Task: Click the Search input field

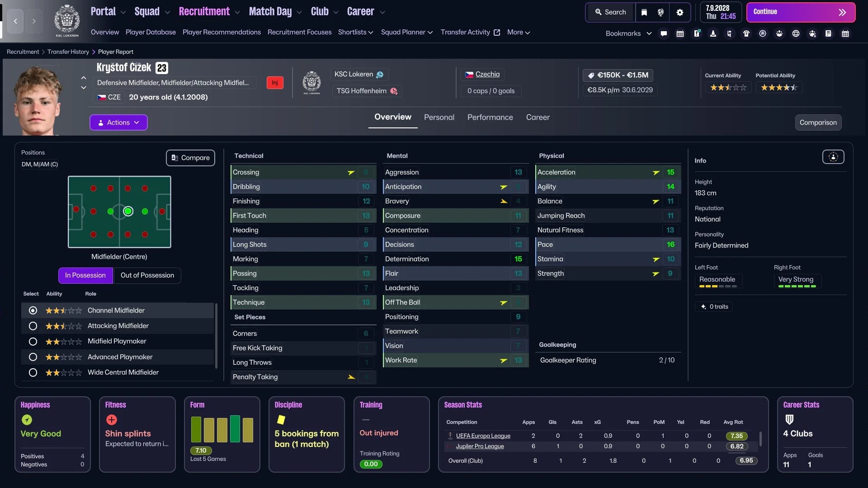Action: point(610,12)
